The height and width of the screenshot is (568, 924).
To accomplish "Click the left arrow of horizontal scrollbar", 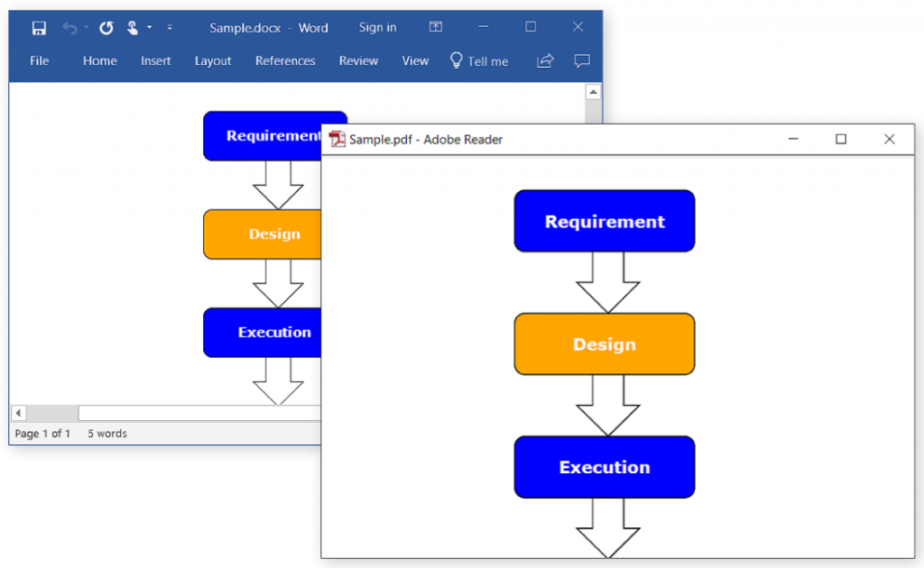I will pyautogui.click(x=18, y=412).
